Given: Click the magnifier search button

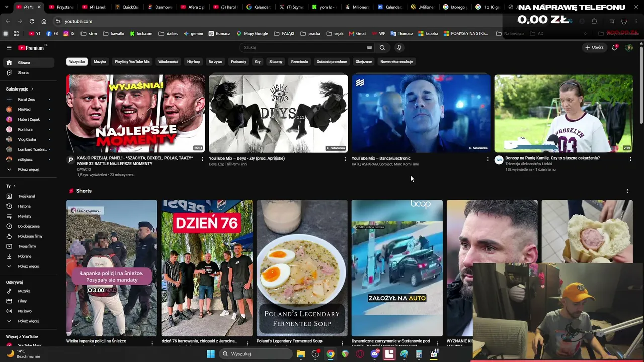Looking at the screenshot, I should click(382, 48).
